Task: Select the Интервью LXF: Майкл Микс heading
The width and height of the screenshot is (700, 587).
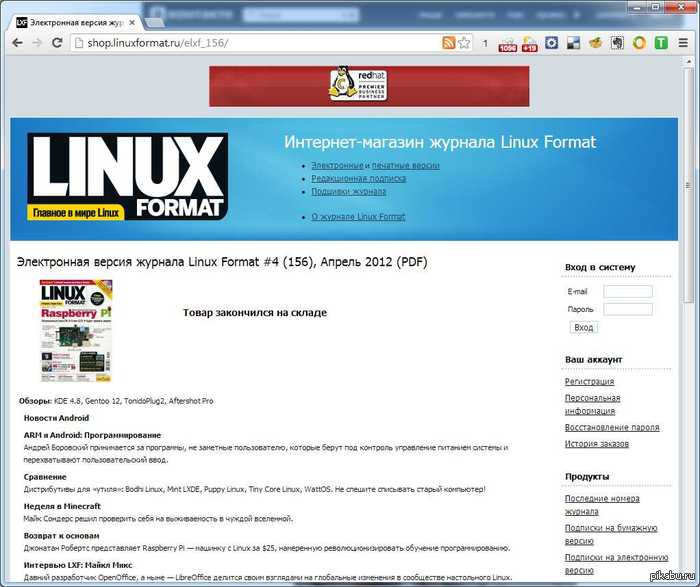Action: coord(78,566)
